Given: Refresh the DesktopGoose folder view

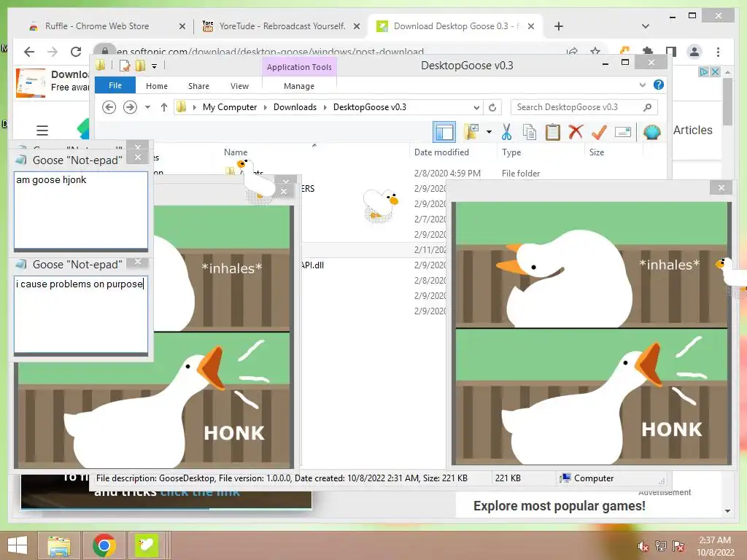Looking at the screenshot, I should pos(492,107).
